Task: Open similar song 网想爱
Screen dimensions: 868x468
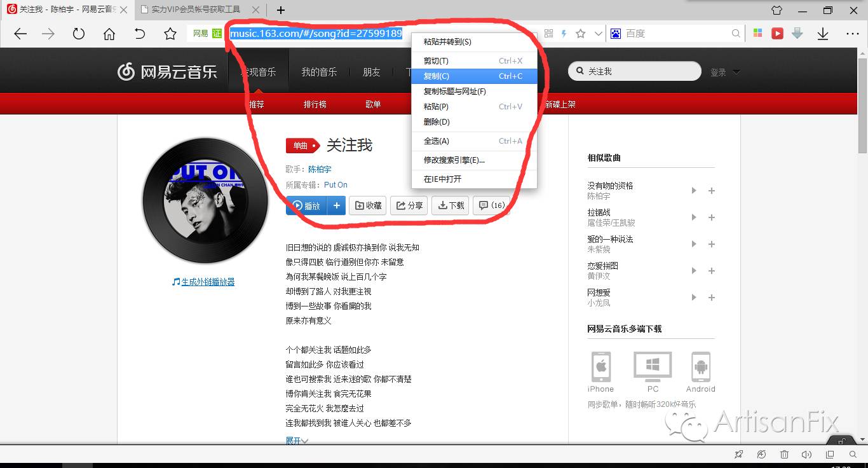Action: coord(599,292)
